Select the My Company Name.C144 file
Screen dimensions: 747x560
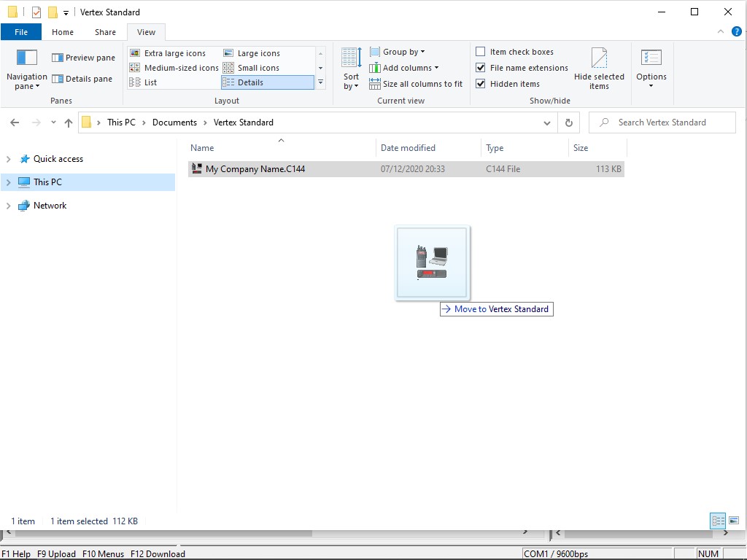coord(406,168)
